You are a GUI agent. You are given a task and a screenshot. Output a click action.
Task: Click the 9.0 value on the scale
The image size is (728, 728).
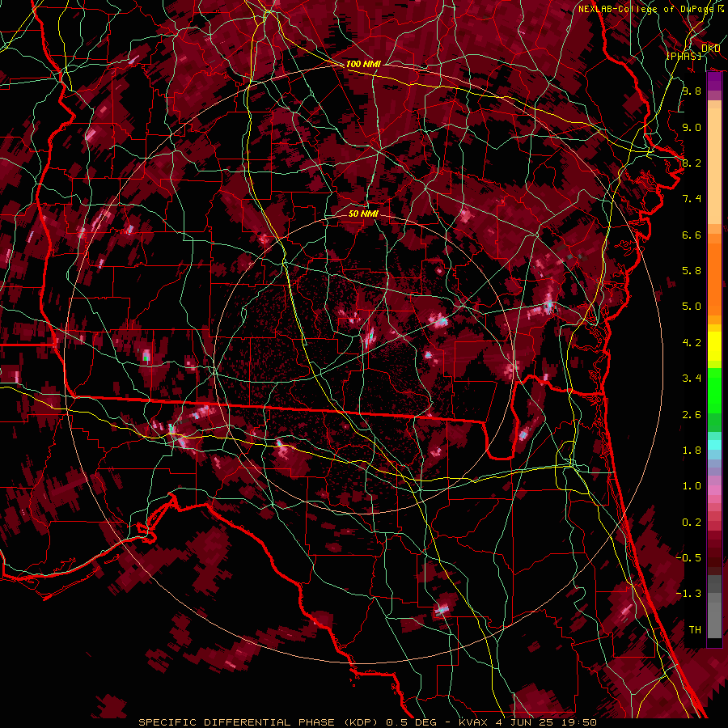pos(692,127)
